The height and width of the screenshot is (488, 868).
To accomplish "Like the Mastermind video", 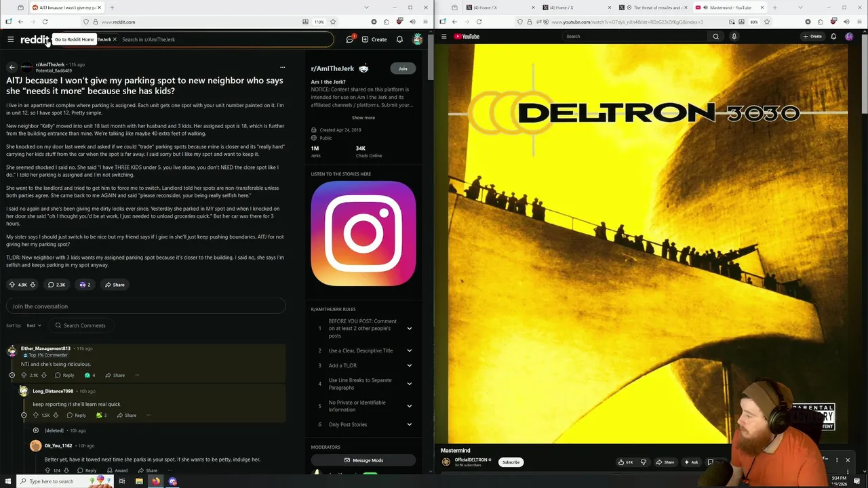I will point(625,462).
